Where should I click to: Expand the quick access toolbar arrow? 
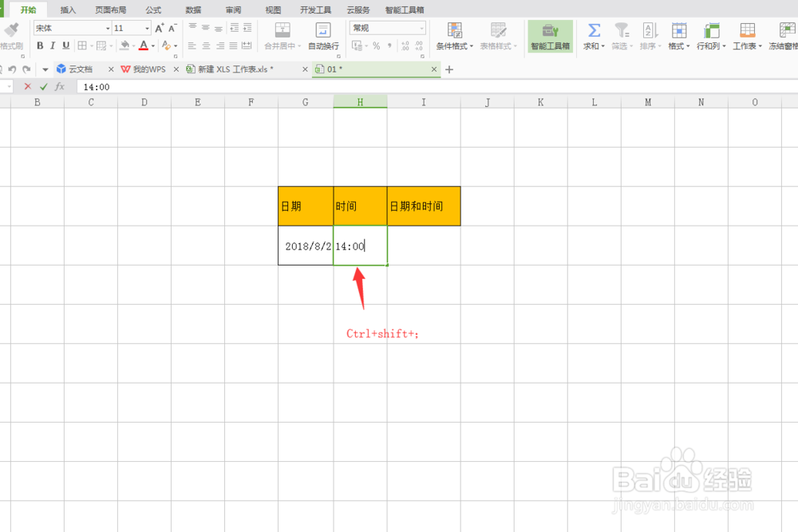pos(45,69)
